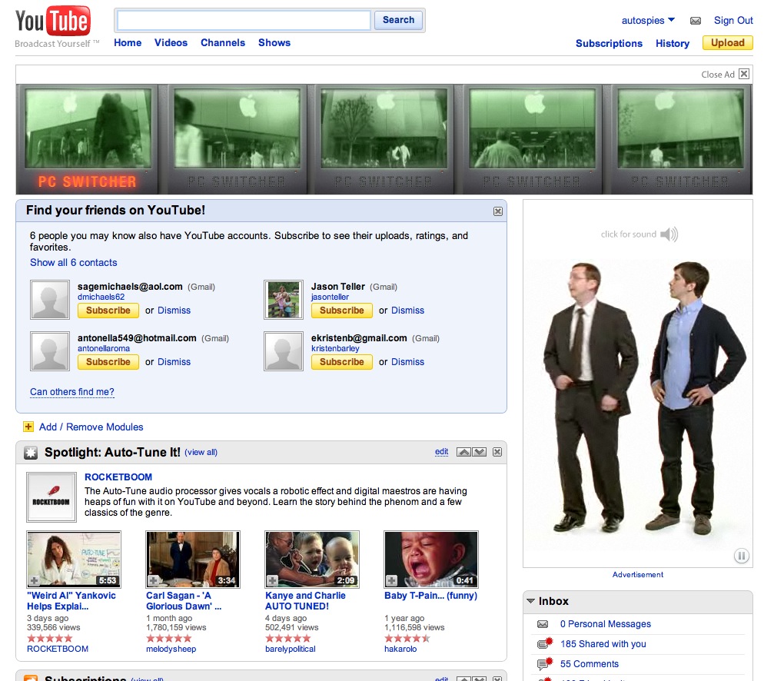The width and height of the screenshot is (784, 681).
Task: Subscribe to jasonteller
Action: pyautogui.click(x=341, y=311)
